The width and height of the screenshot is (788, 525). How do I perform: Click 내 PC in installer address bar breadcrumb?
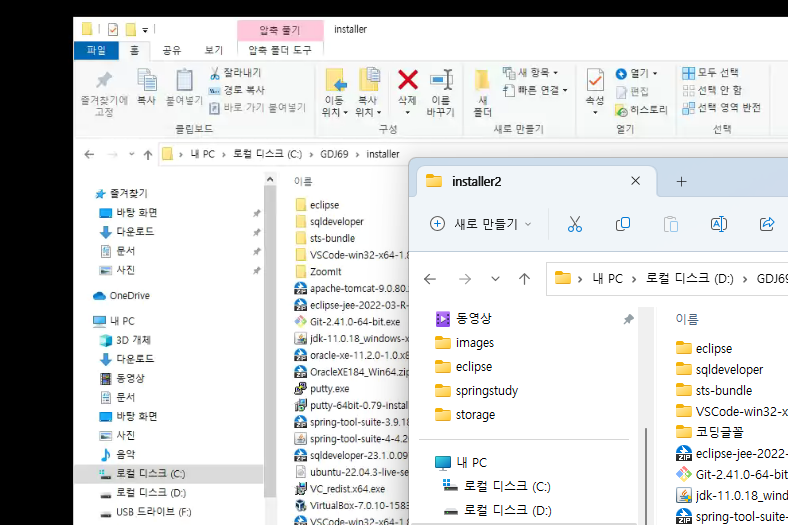click(x=203, y=154)
